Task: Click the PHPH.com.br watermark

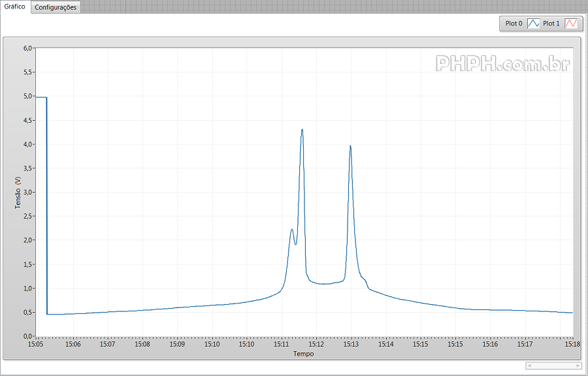Action: [x=502, y=63]
